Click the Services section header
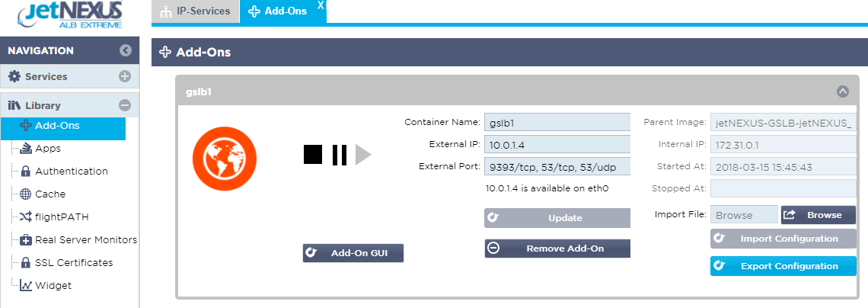868x308 pixels. pos(70,76)
